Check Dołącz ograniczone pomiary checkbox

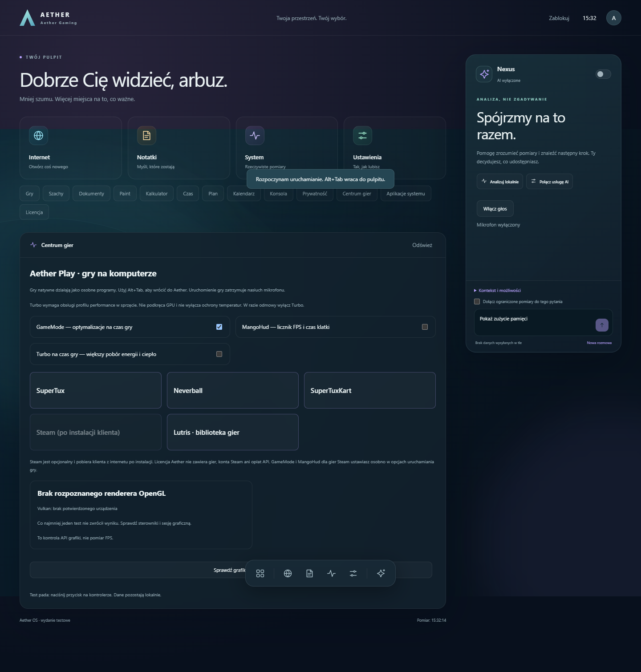[477, 301]
